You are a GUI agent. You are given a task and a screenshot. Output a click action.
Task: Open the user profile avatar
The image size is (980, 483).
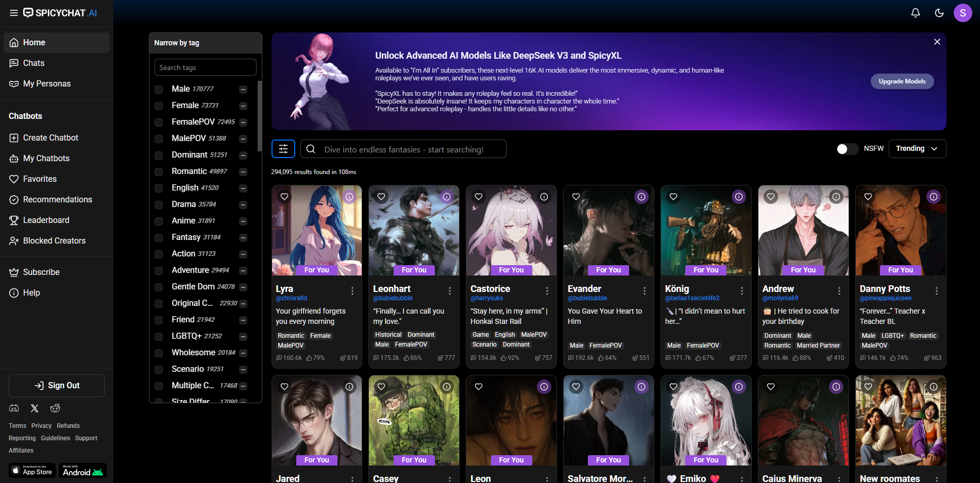click(x=963, y=13)
